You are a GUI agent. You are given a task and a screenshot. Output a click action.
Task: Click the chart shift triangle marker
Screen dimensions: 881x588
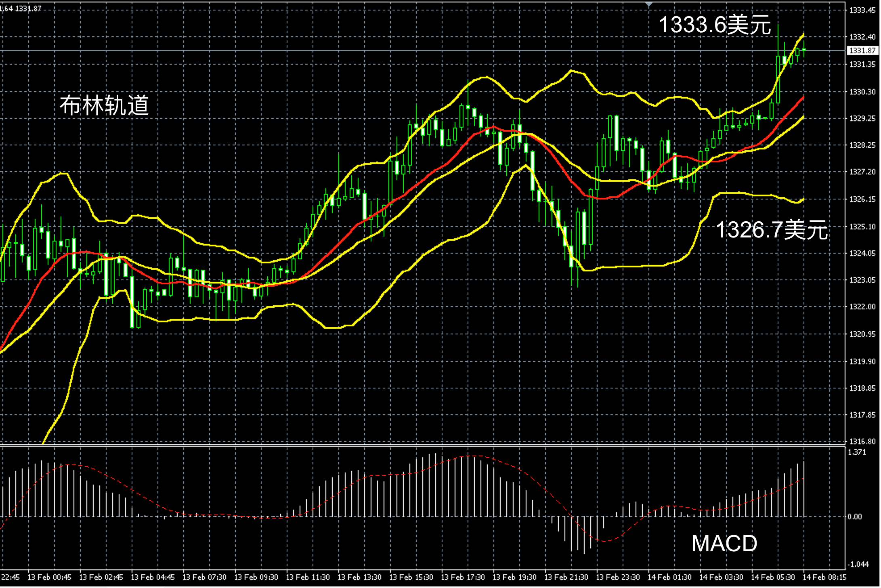pyautogui.click(x=649, y=4)
